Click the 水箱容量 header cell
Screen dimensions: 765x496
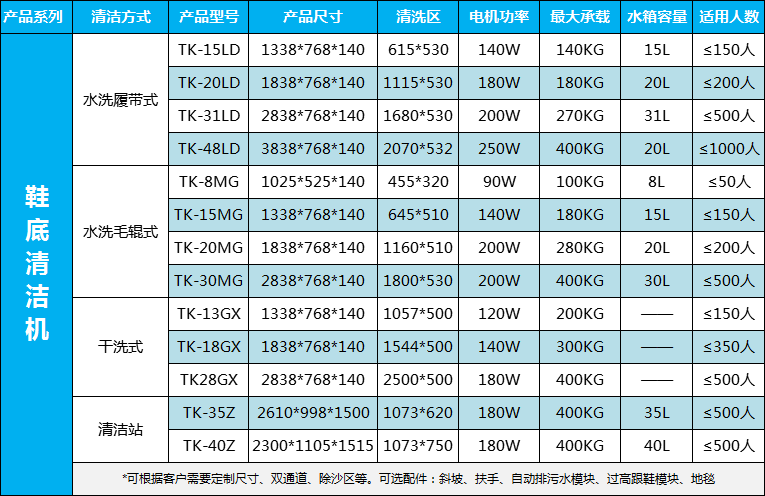[x=656, y=17]
